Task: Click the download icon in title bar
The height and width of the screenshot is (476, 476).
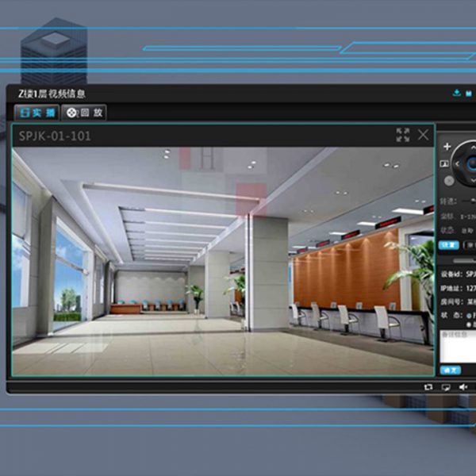Action: pyautogui.click(x=456, y=94)
